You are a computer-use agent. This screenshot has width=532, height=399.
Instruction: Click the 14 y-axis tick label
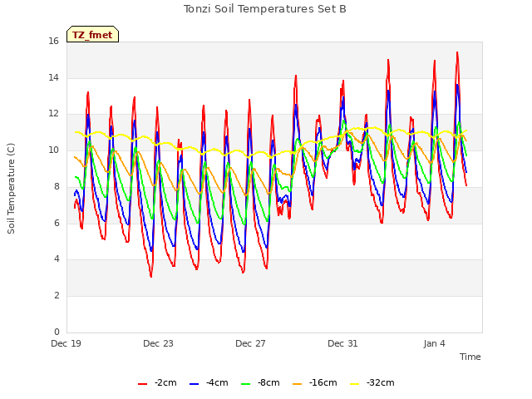click(53, 77)
